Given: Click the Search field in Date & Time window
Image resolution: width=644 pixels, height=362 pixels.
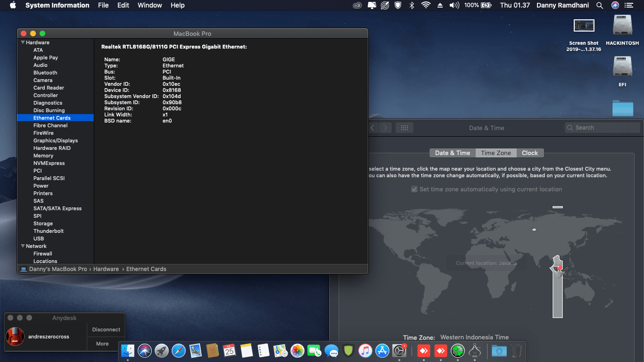Looking at the screenshot, I should pos(602,128).
